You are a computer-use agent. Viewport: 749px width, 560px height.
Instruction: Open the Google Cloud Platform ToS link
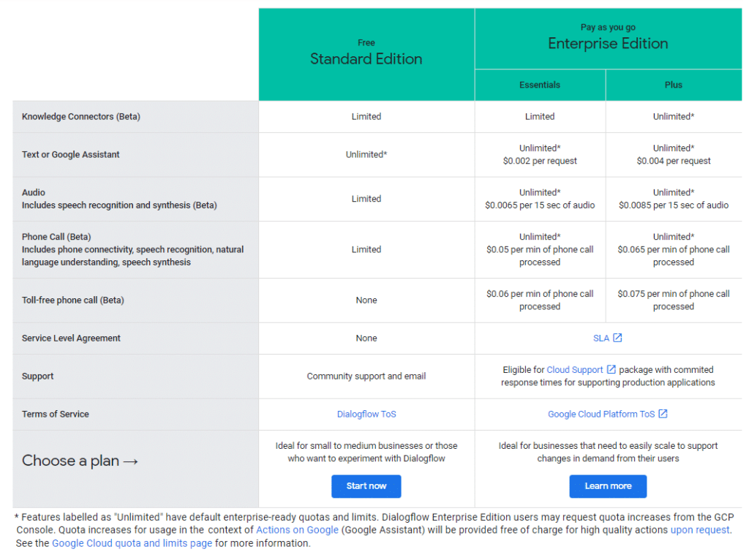tap(601, 414)
